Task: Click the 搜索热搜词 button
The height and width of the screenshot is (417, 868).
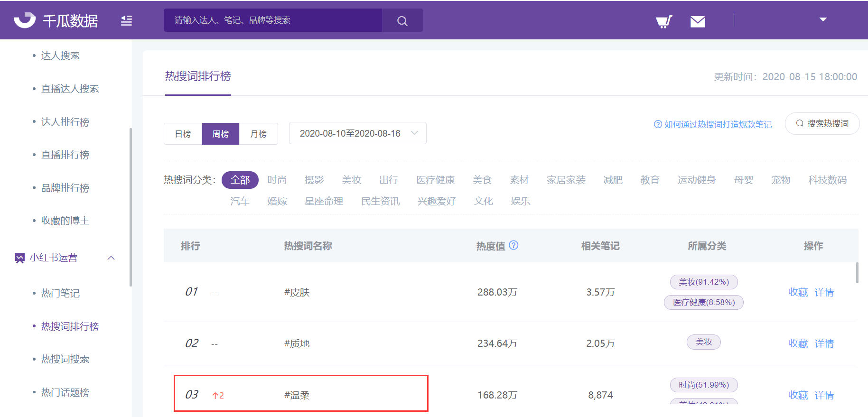Action: point(822,123)
